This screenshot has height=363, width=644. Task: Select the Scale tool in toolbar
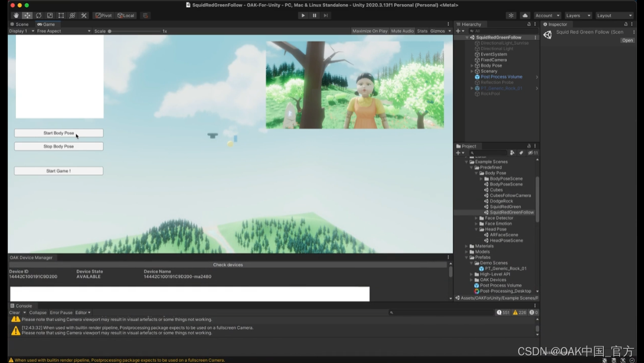tap(50, 15)
